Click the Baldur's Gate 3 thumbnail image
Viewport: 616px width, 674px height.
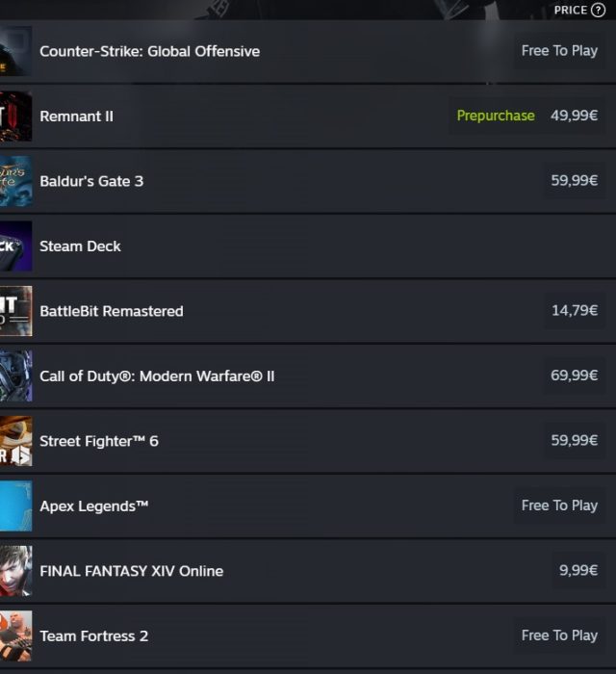tap(16, 181)
